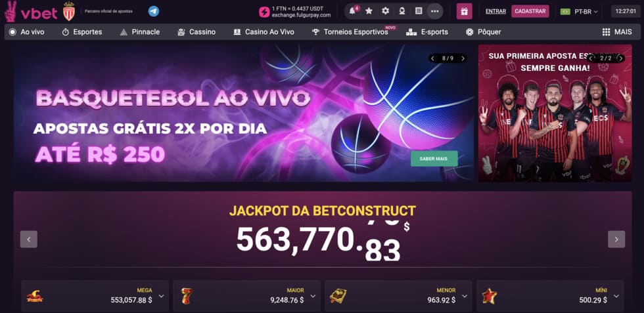Open the three-dots more options icon

[434, 11]
